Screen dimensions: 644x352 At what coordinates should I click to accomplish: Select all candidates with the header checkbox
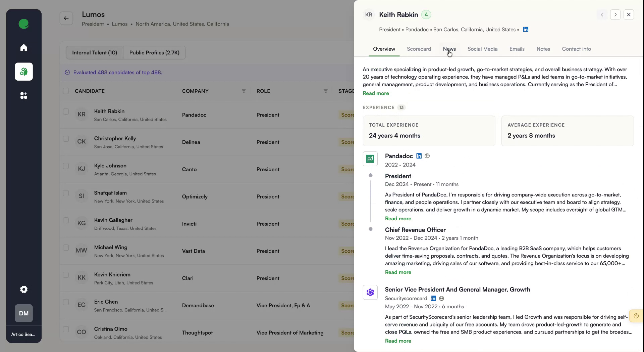66,91
